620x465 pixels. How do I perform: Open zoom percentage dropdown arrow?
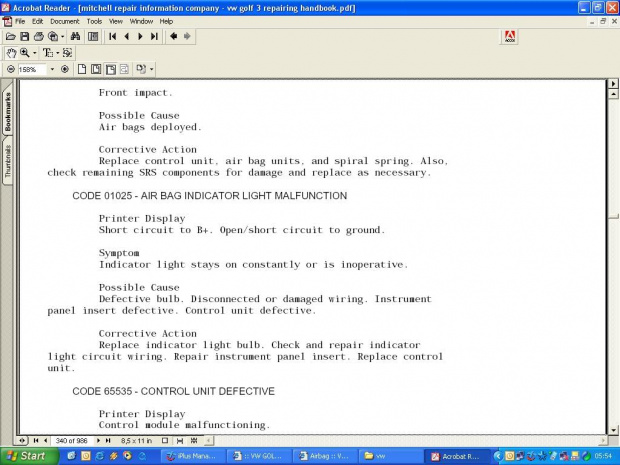coord(52,70)
